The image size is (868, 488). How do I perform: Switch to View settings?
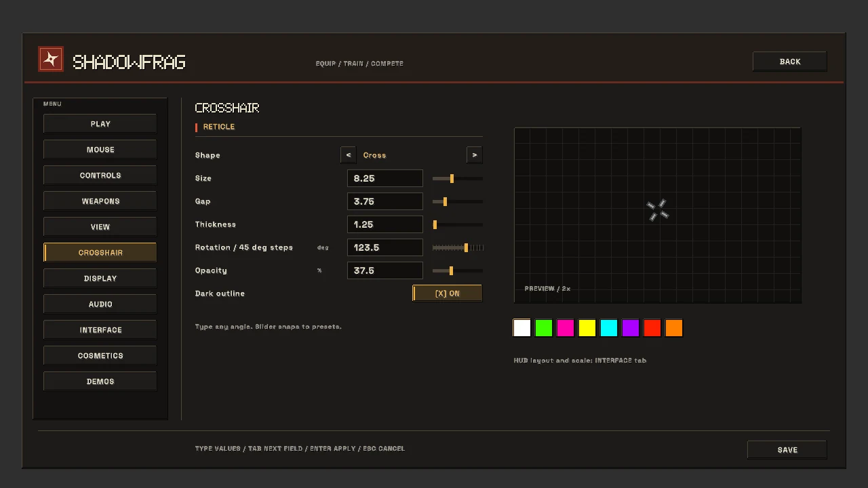(x=100, y=227)
